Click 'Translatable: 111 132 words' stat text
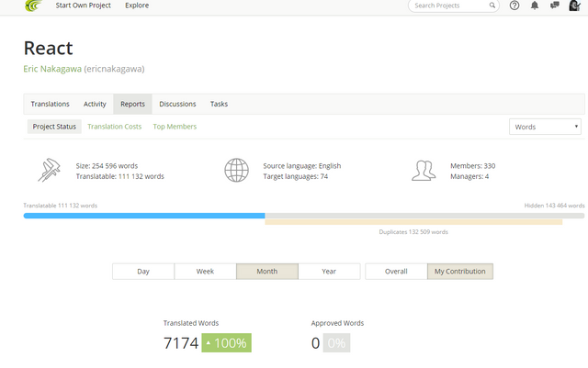This screenshot has width=588, height=368. [x=120, y=176]
